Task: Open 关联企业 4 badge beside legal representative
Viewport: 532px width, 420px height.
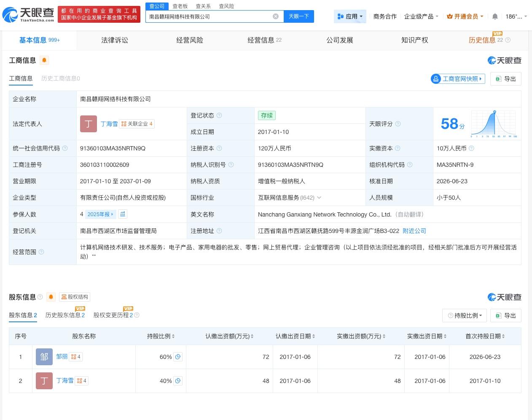Action: tap(137, 124)
